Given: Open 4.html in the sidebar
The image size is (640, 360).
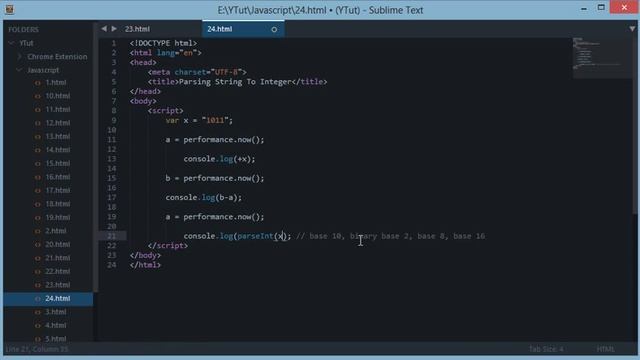Looking at the screenshot, I should 56,325.
